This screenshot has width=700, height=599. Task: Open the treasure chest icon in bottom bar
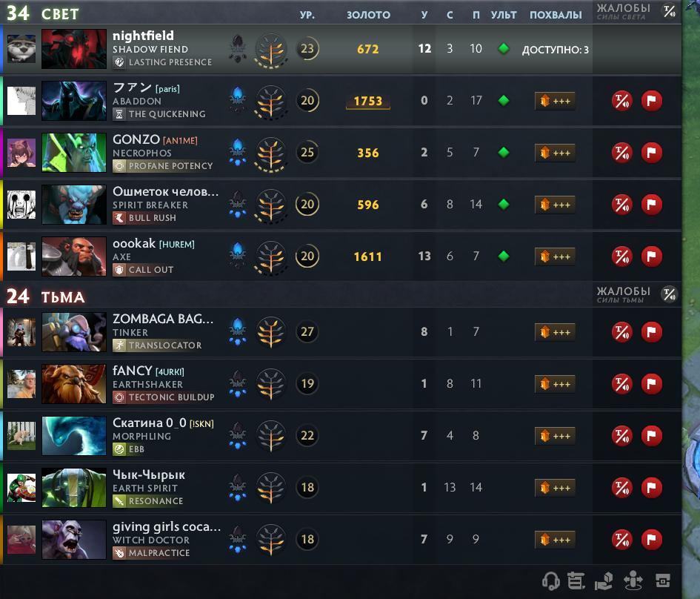pyautogui.click(x=663, y=580)
